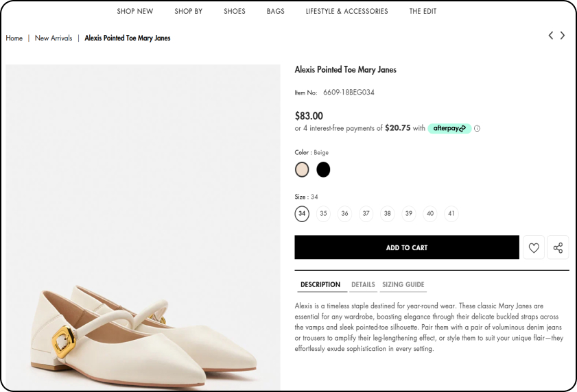Select size 36 circle
577x392 pixels.
(x=344, y=214)
